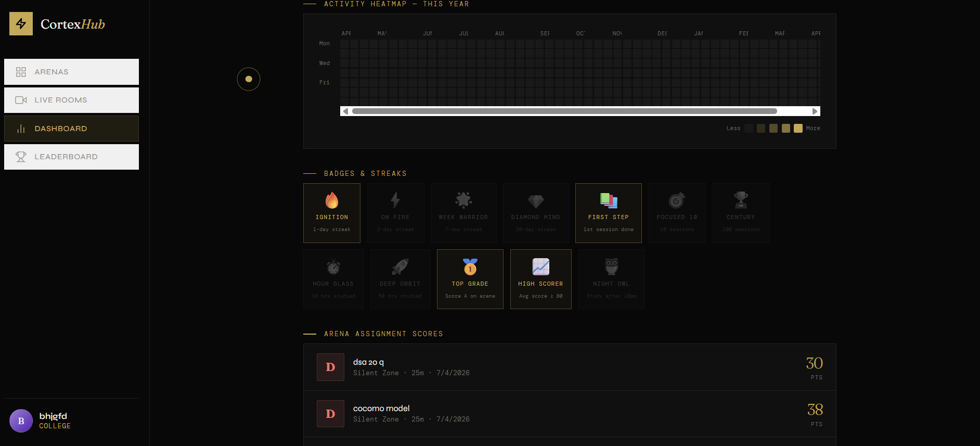Click the CortexHub brand name text

[x=73, y=24]
